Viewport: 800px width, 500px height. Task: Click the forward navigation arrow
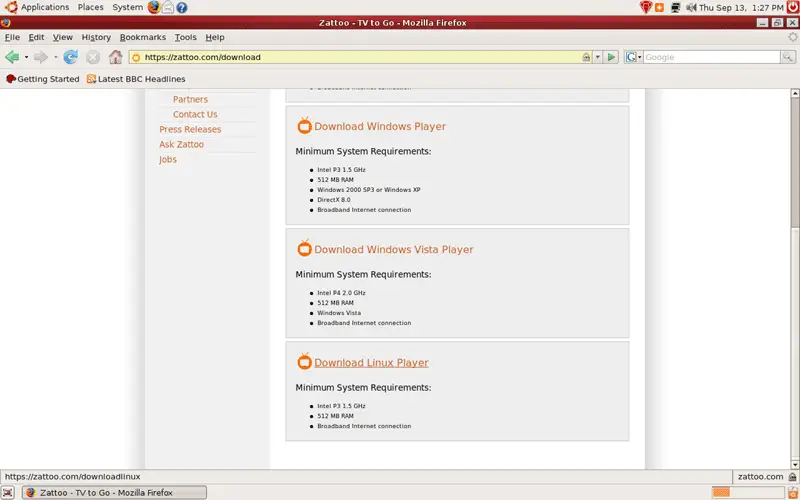click(41, 57)
